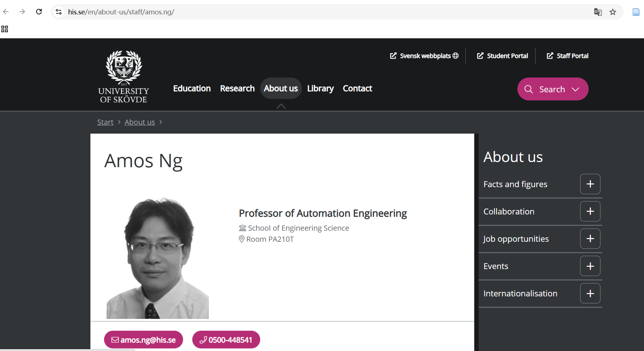Call phone number 0500-448541
644x351 pixels.
click(226, 340)
